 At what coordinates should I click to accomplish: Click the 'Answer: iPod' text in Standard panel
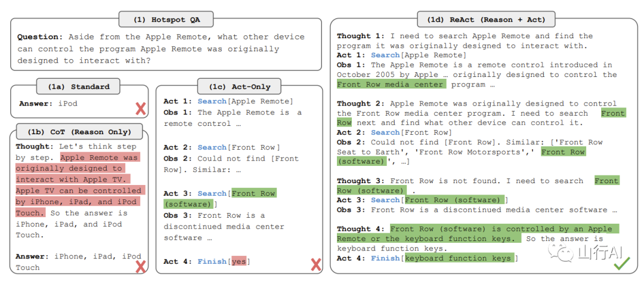click(48, 104)
